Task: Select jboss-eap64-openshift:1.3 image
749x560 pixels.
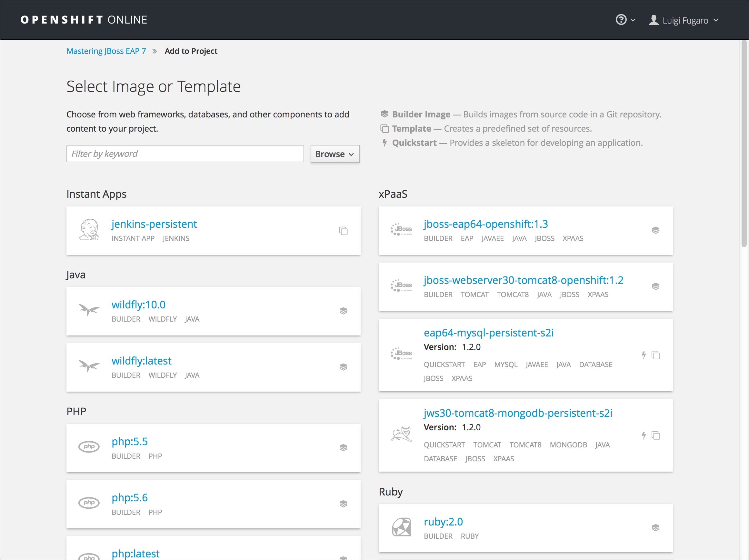Action: [x=486, y=224]
